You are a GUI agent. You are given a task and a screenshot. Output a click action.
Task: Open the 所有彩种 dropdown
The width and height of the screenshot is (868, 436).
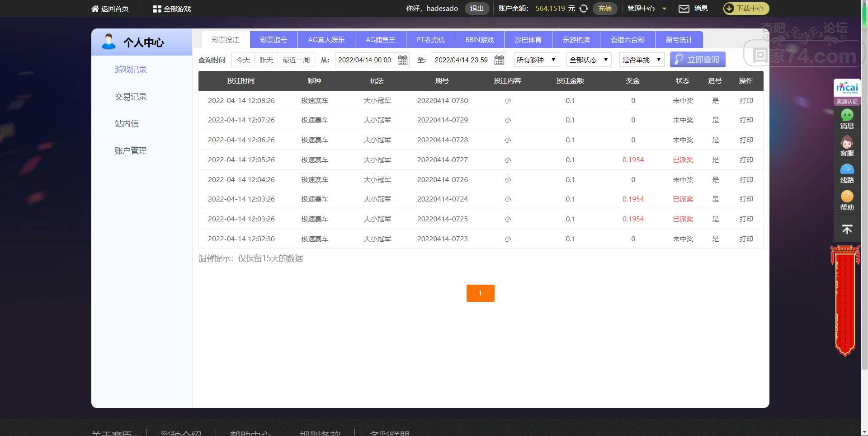click(536, 60)
